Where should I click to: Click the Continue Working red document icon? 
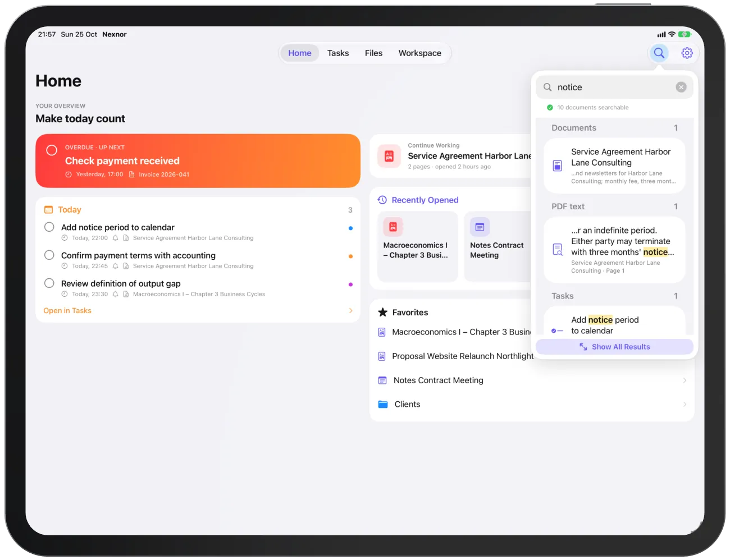pyautogui.click(x=389, y=156)
